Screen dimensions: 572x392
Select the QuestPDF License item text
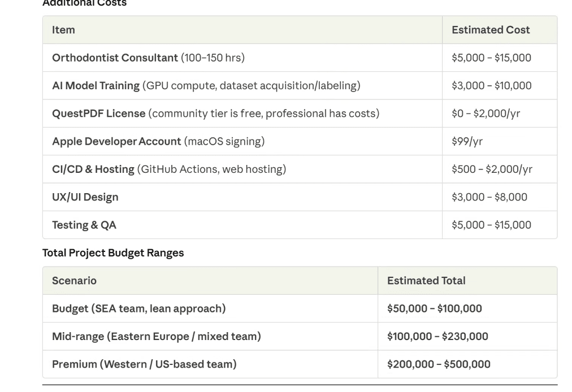coord(215,114)
